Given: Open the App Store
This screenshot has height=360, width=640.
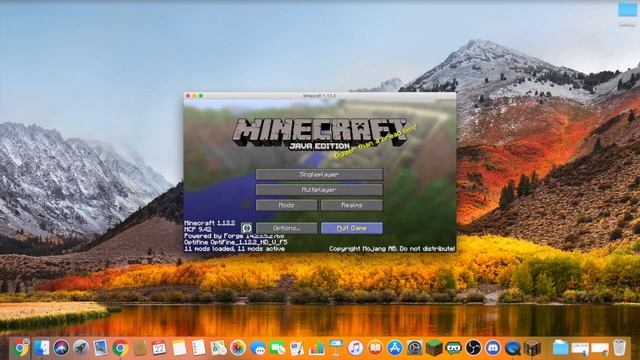Looking at the screenshot, I should point(395,348).
